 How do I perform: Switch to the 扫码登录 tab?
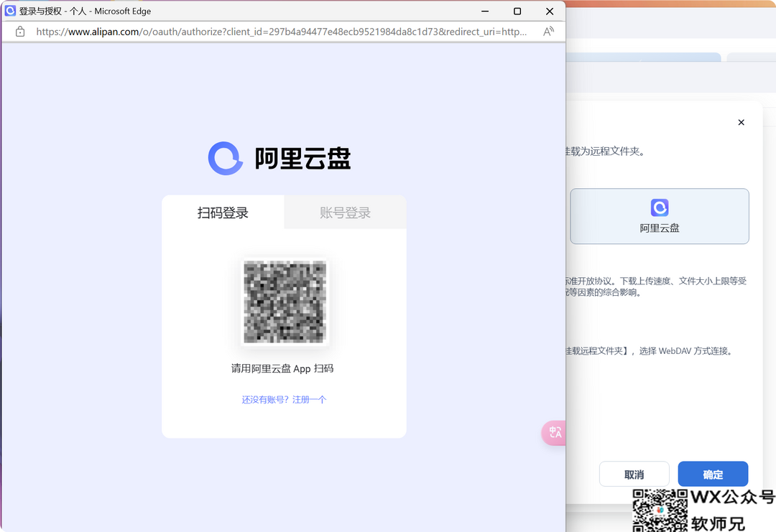[223, 213]
